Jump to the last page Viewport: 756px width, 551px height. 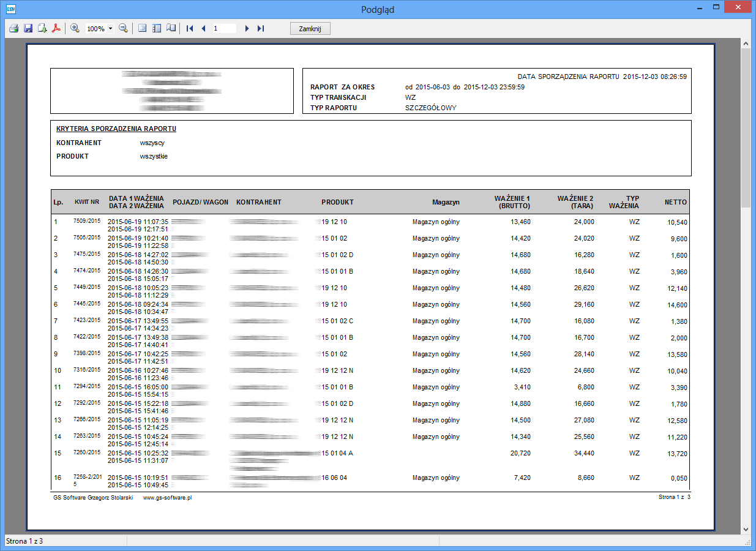click(x=261, y=28)
